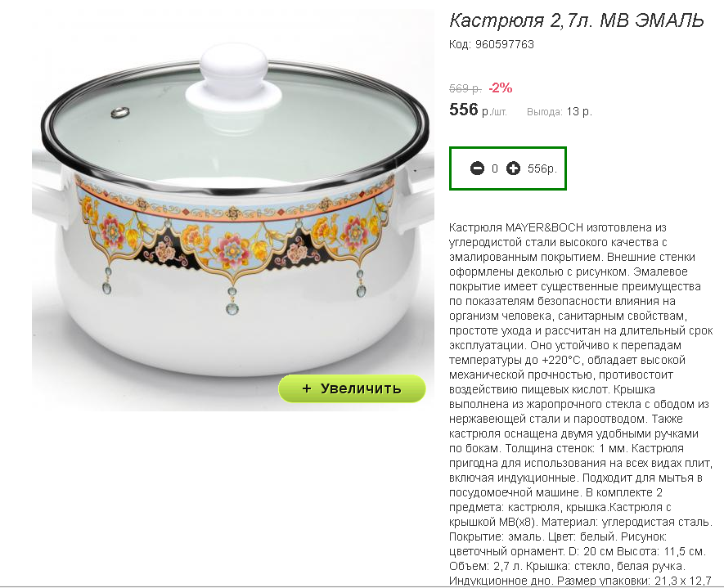
Task: Click the current price 556
Action: [464, 110]
